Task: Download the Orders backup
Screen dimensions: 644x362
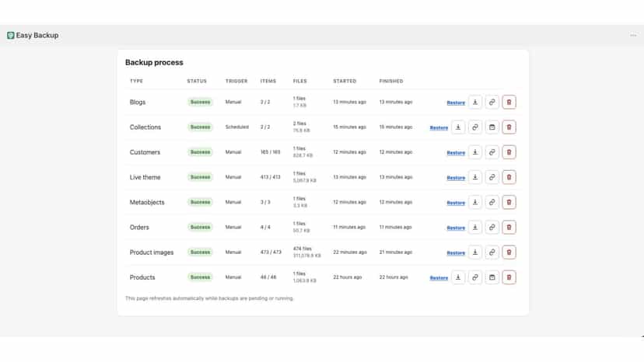Action: [x=474, y=228]
